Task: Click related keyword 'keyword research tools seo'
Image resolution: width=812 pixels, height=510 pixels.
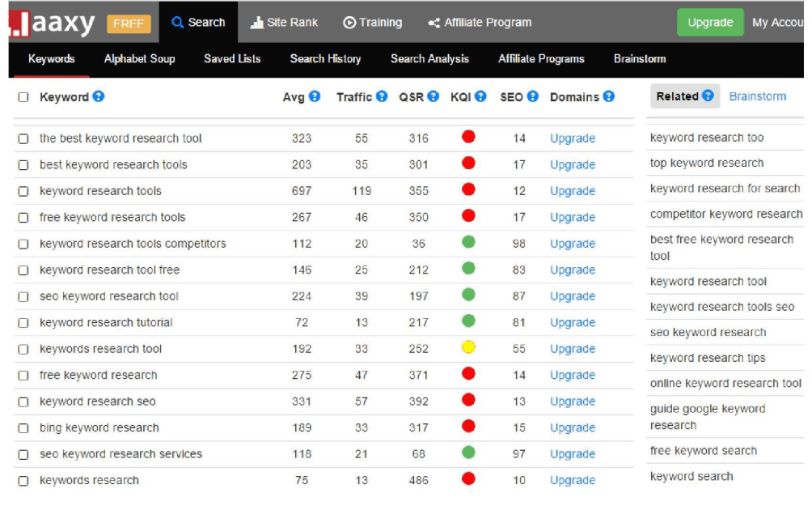Action: pos(722,307)
